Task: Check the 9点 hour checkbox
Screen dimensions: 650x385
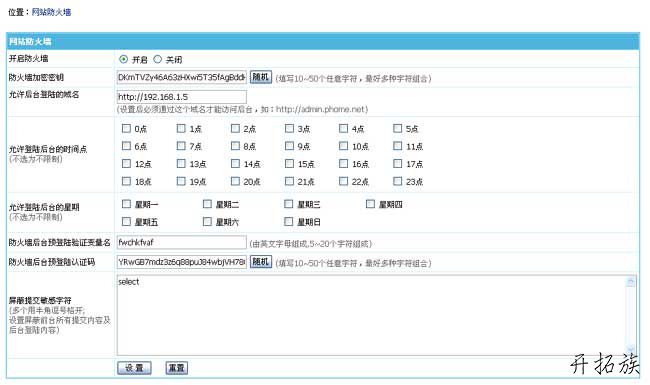Action: 289,146
